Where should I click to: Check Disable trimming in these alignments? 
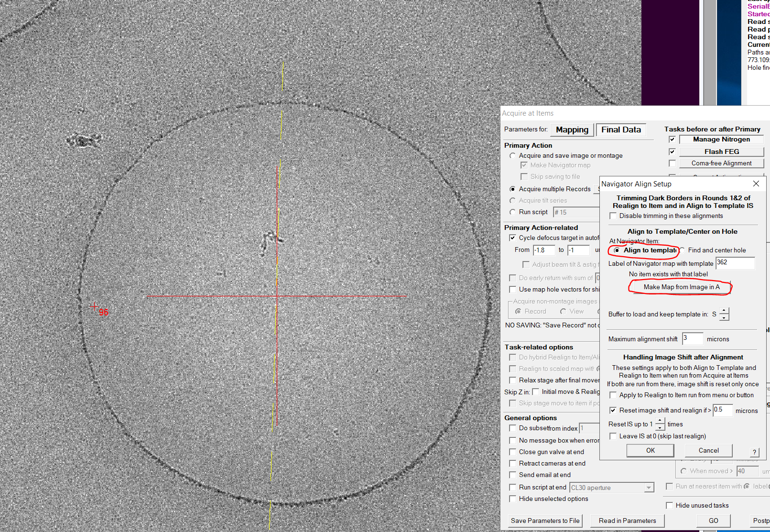(613, 216)
